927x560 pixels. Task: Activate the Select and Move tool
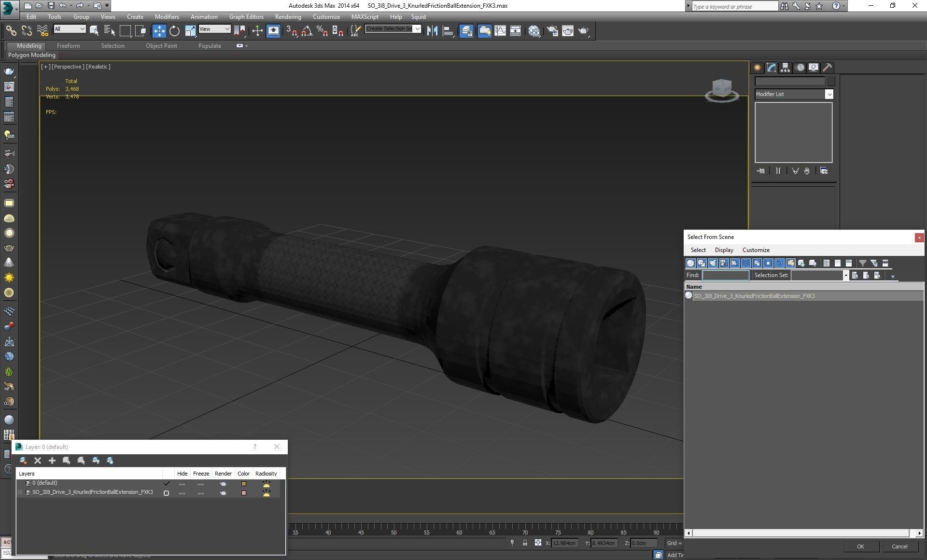159,31
